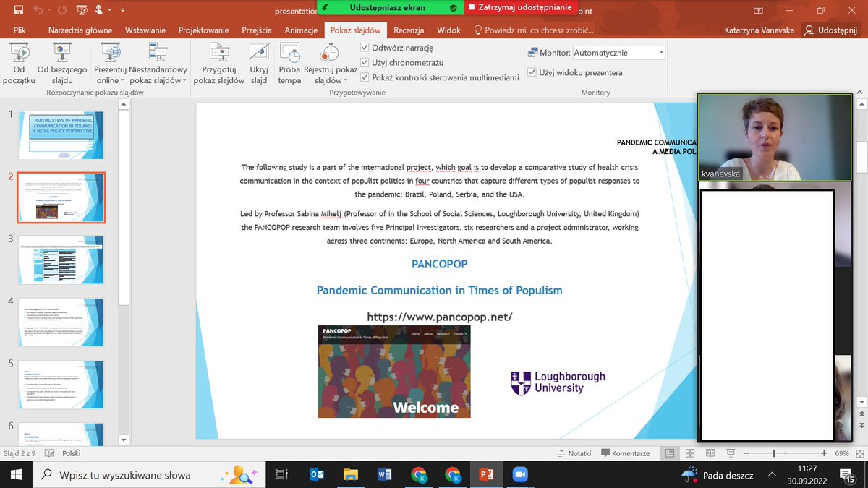Click the scroll-down arrow of the thumbnail pane
The width and height of the screenshot is (868, 488).
pos(123,440)
